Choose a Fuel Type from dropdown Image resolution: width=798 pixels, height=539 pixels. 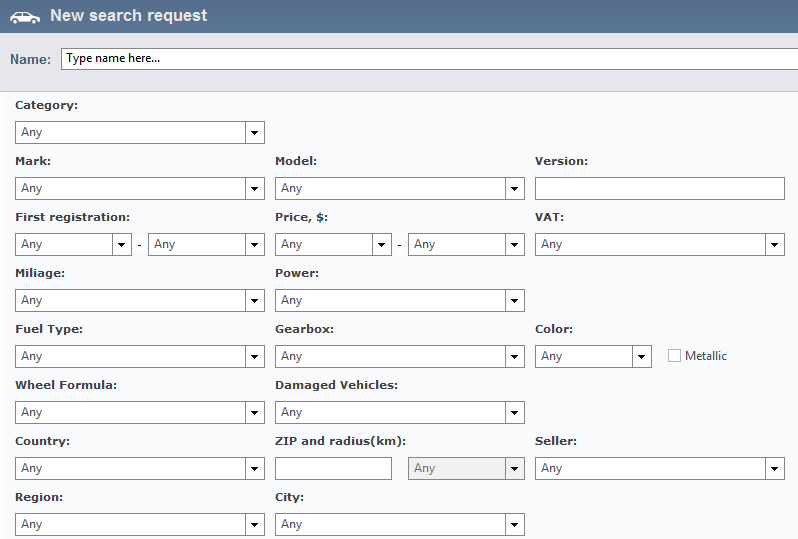[140, 356]
